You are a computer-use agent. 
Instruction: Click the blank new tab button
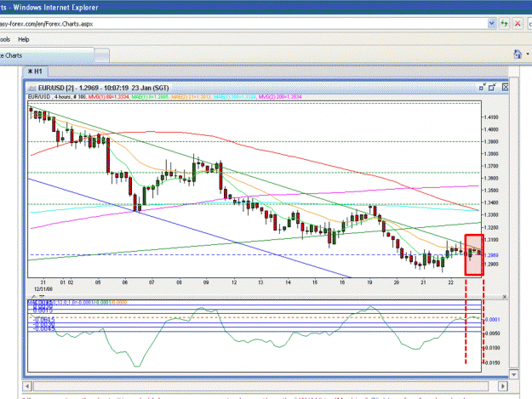[x=102, y=56]
